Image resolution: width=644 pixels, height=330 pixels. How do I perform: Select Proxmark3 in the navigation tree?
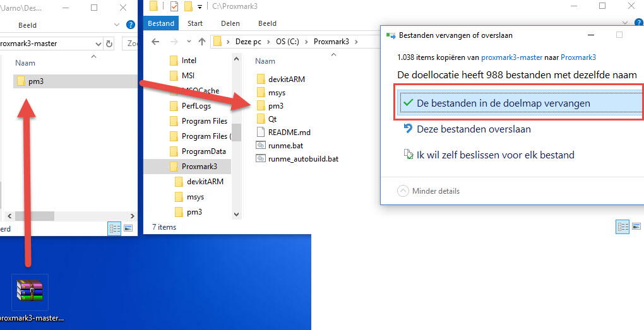188,166
